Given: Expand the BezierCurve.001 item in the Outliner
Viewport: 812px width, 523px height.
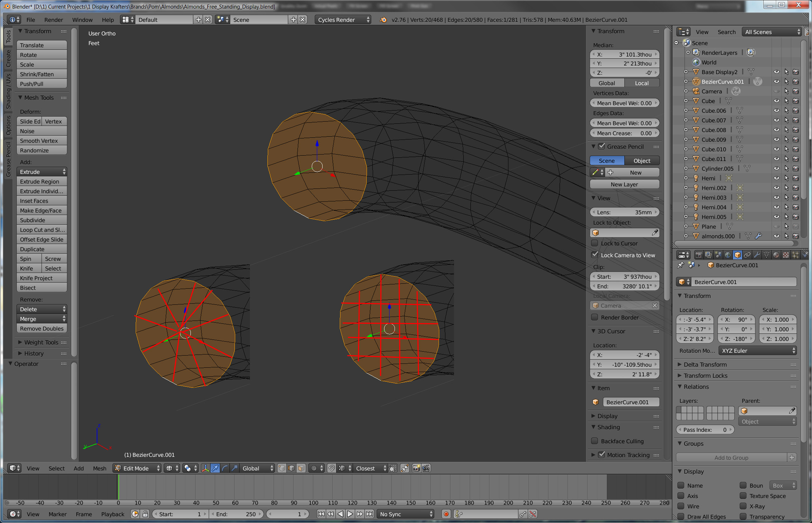Looking at the screenshot, I should click(686, 81).
